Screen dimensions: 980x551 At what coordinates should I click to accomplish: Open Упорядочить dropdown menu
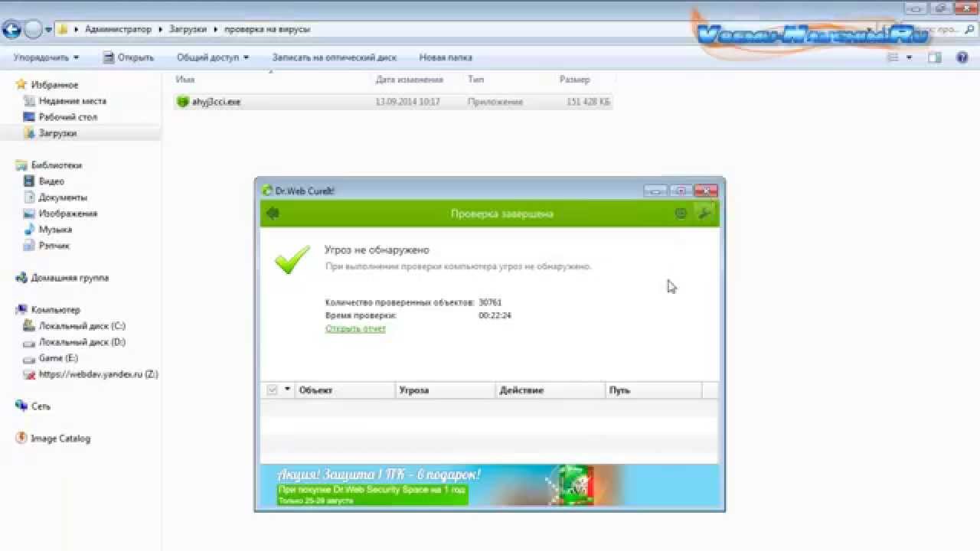click(46, 57)
